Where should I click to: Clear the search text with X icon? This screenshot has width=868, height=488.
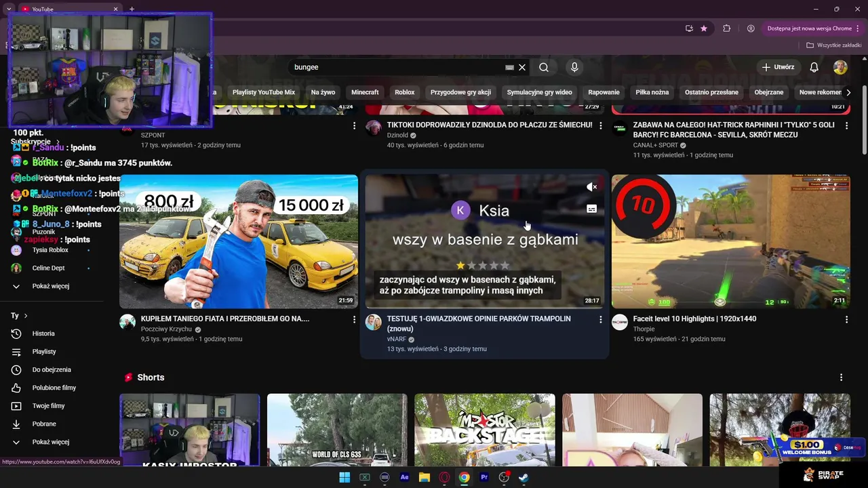(x=522, y=67)
